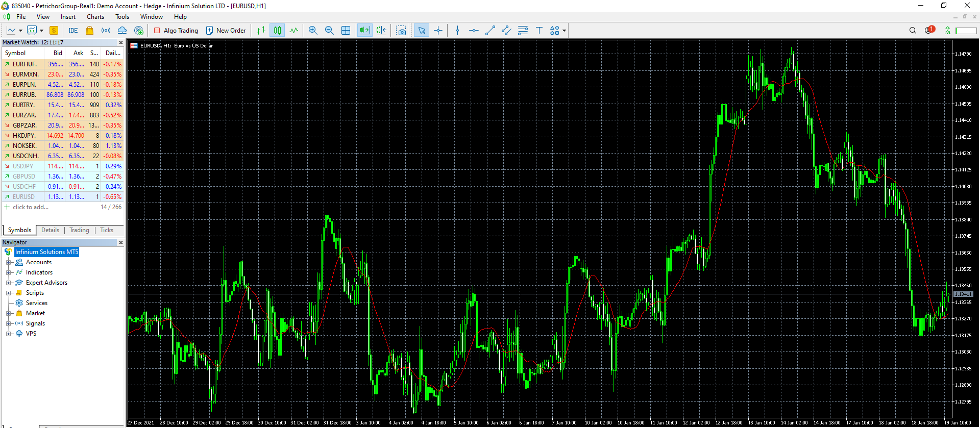
Task: Insert Fibonacci retracement tool
Action: pos(523,31)
